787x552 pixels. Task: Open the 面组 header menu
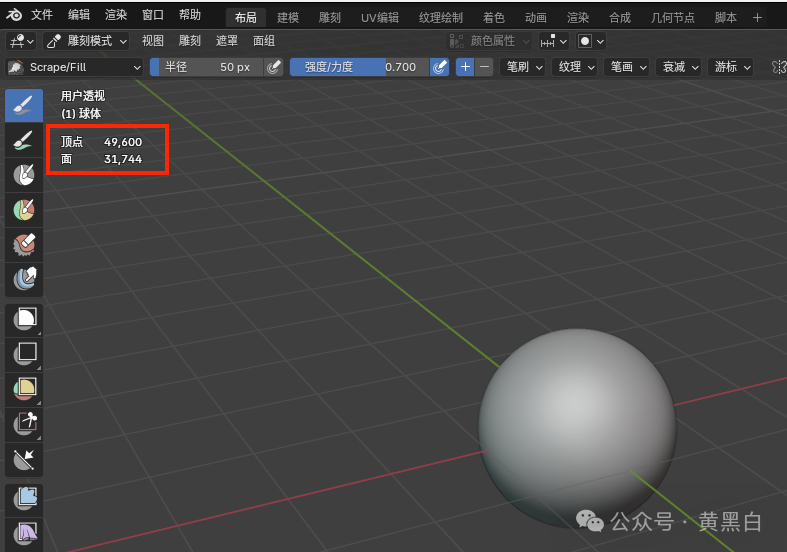coord(264,41)
